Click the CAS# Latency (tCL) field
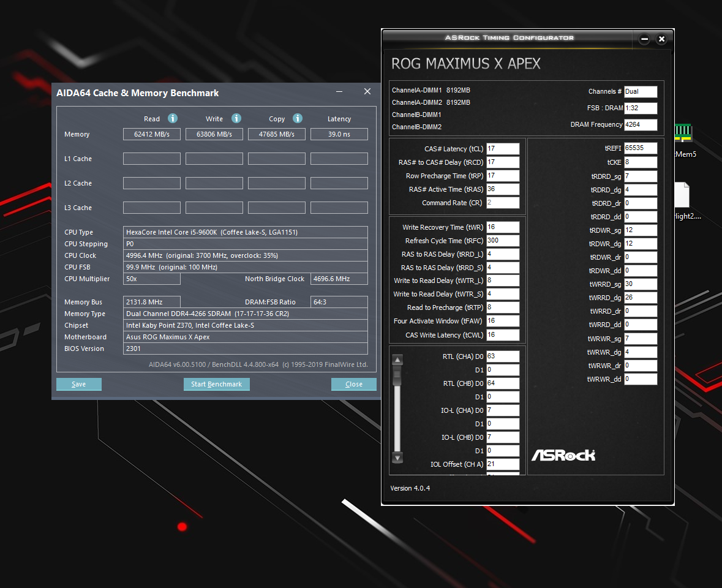This screenshot has width=722, height=588. click(503, 149)
